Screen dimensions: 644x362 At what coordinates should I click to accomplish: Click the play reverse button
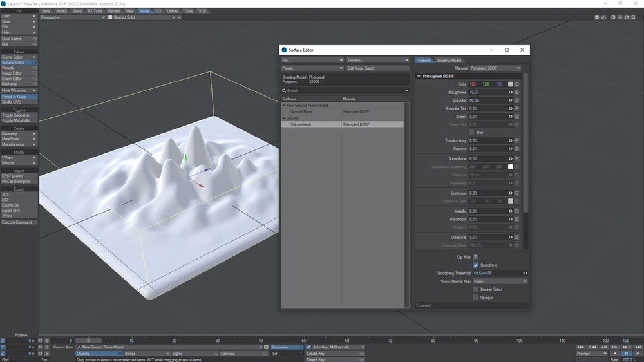tap(615, 354)
